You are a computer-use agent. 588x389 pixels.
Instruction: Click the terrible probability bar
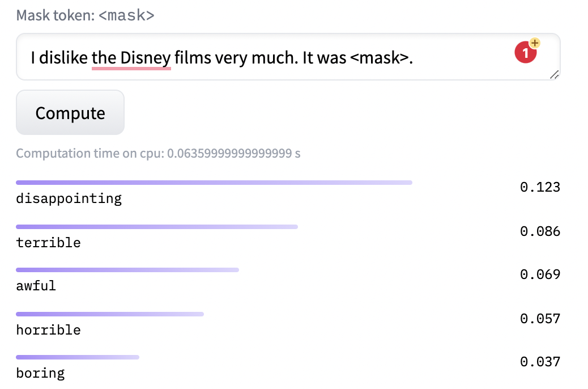(157, 227)
